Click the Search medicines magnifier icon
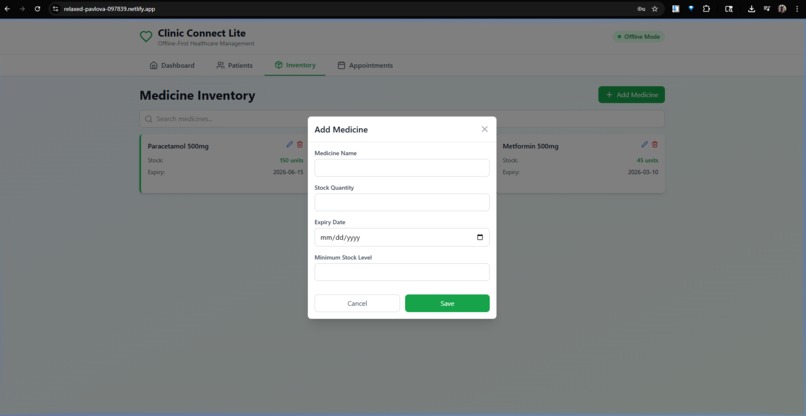This screenshot has height=416, width=806. [x=149, y=119]
